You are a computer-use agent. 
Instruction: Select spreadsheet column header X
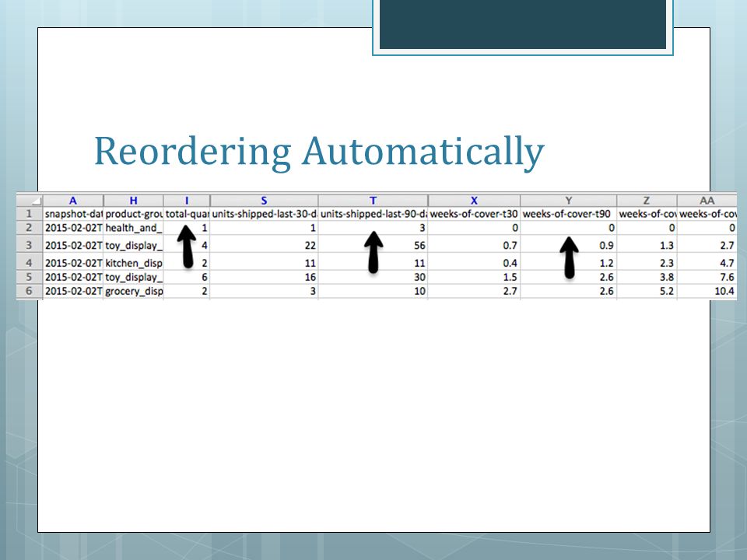pos(474,201)
